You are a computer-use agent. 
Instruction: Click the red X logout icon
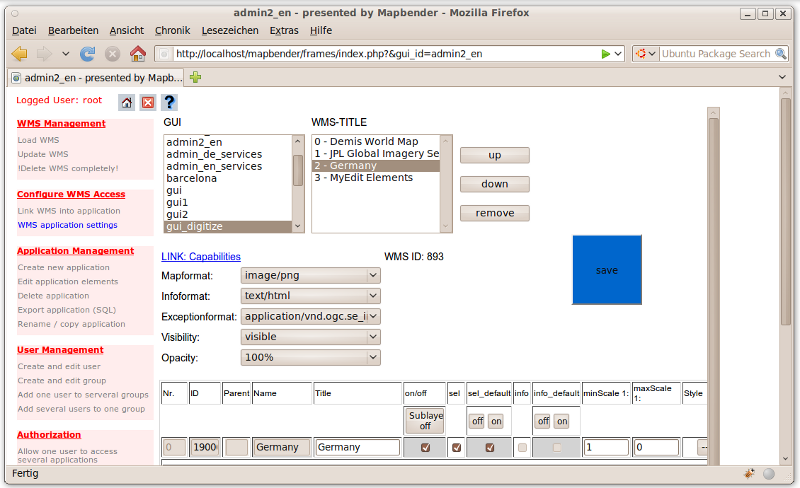147,102
